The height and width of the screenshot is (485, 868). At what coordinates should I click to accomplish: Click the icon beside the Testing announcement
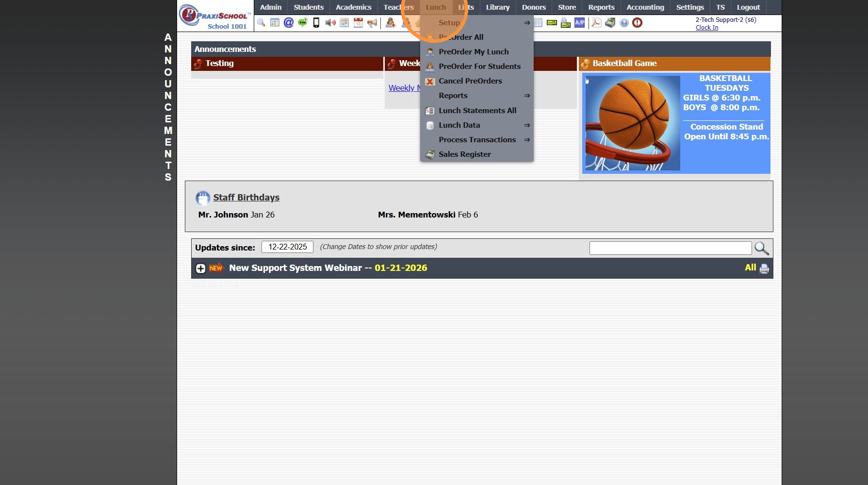(x=198, y=64)
